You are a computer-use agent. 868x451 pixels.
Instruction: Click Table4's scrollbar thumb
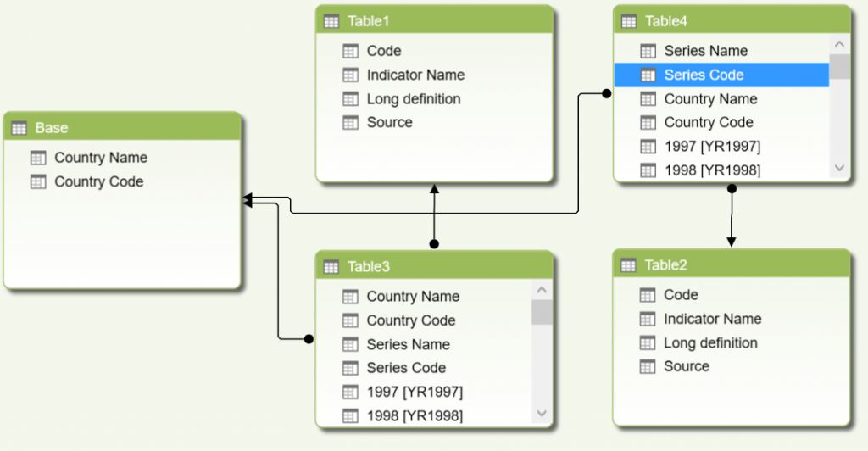point(839,66)
